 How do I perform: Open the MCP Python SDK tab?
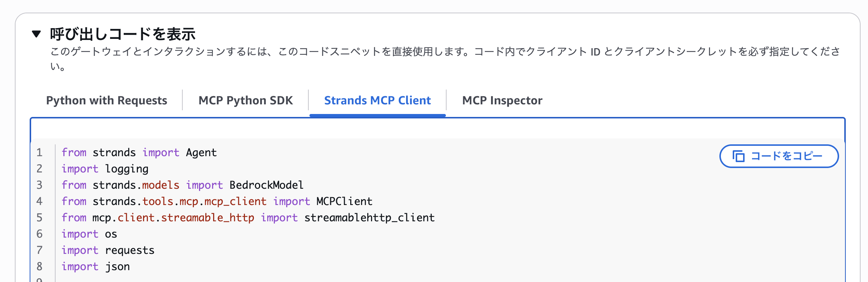[246, 100]
